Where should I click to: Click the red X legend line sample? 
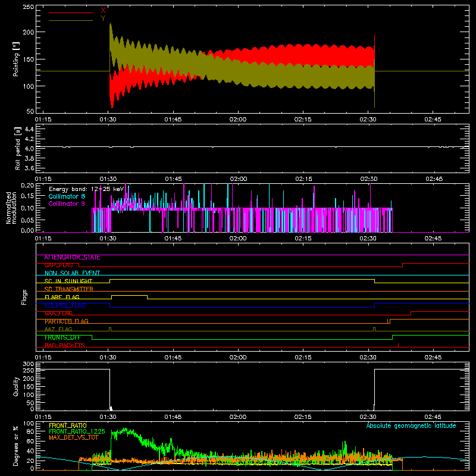click(x=71, y=12)
